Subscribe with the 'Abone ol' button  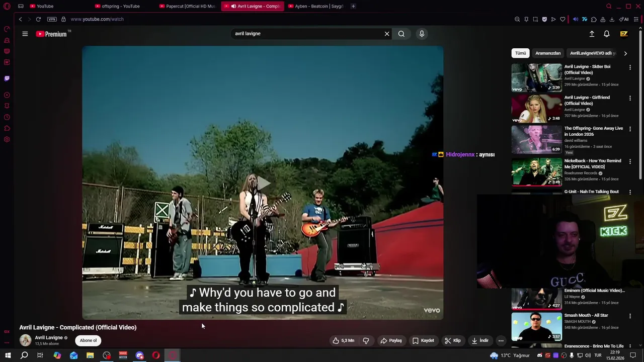[x=88, y=340]
